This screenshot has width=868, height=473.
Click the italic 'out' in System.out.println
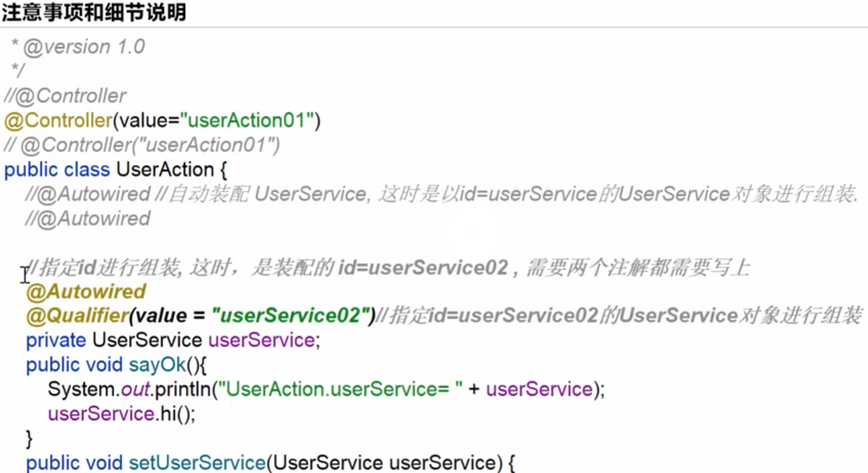(135, 389)
